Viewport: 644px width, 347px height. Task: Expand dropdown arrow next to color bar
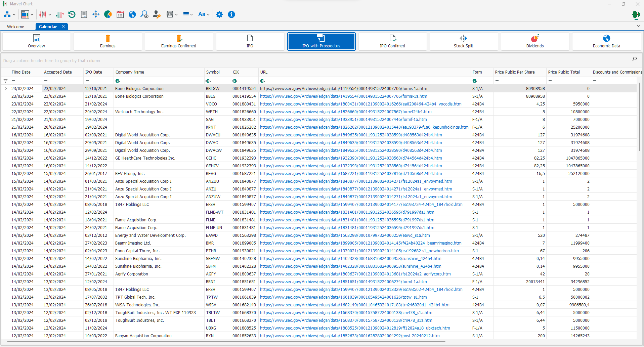[191, 15]
